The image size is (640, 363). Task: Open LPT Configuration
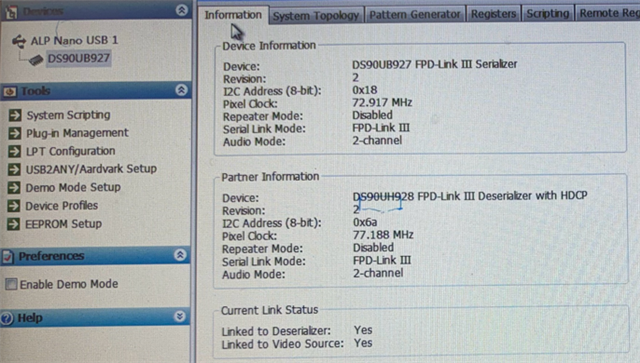pyautogui.click(x=71, y=151)
